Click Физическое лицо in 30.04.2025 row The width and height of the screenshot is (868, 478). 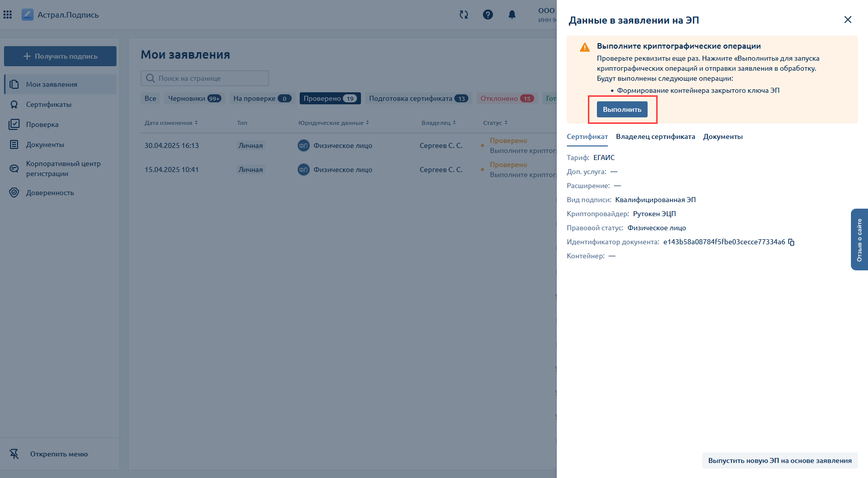coord(343,145)
